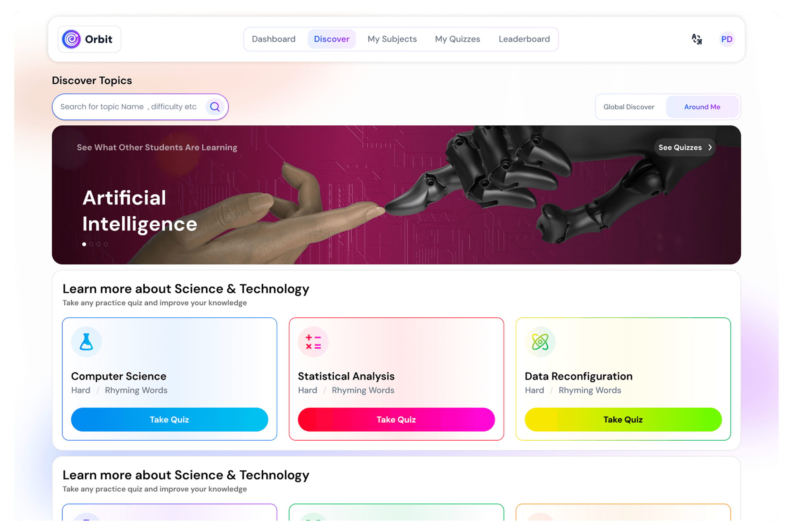Open the Dashboard tab
793x532 pixels.
tap(273, 39)
